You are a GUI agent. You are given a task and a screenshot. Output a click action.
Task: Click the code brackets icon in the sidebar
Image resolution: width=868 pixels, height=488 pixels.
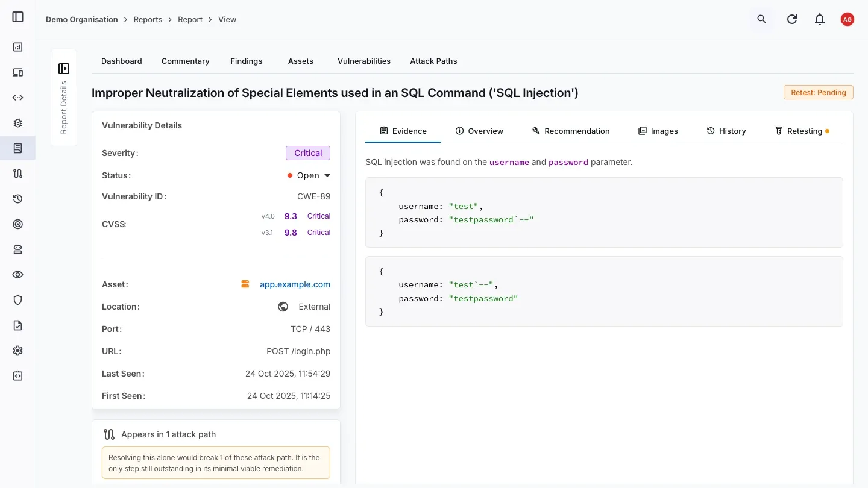(17, 98)
